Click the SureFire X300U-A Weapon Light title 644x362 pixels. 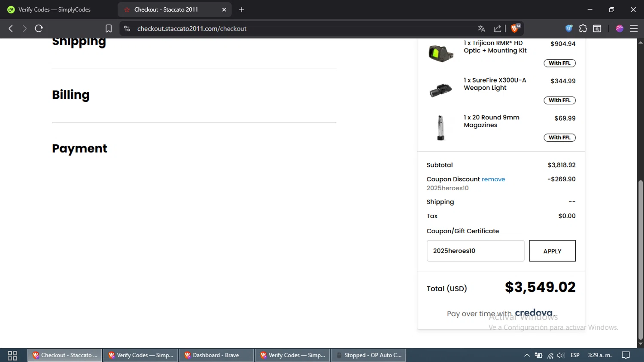[495, 84]
